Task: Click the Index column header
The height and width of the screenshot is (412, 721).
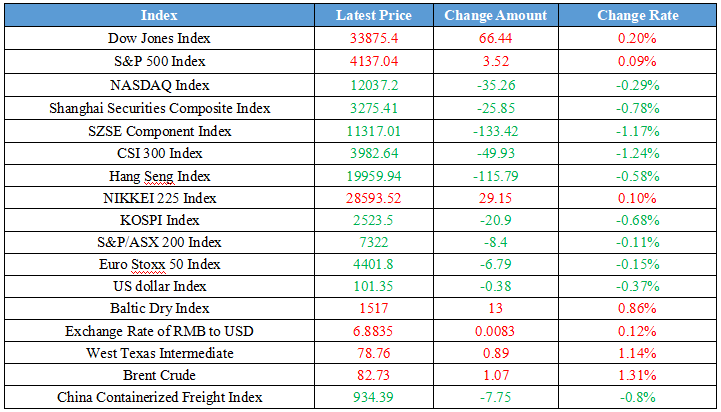Action: [160, 15]
